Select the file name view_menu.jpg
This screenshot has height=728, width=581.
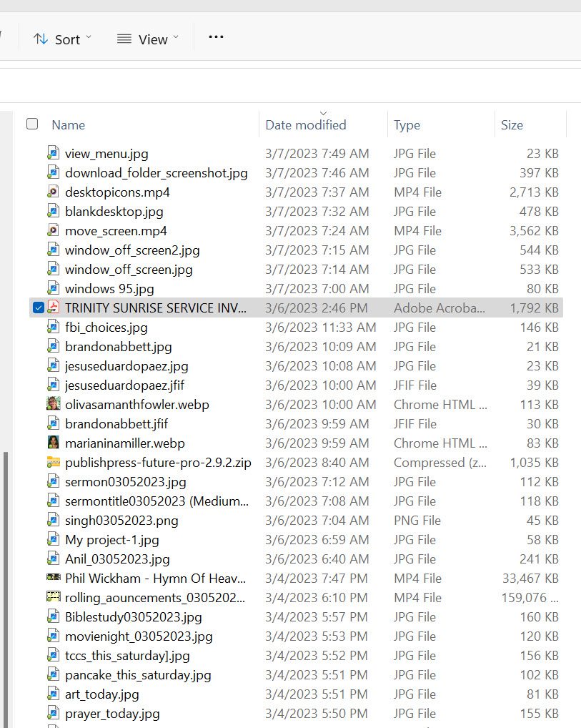pos(106,153)
